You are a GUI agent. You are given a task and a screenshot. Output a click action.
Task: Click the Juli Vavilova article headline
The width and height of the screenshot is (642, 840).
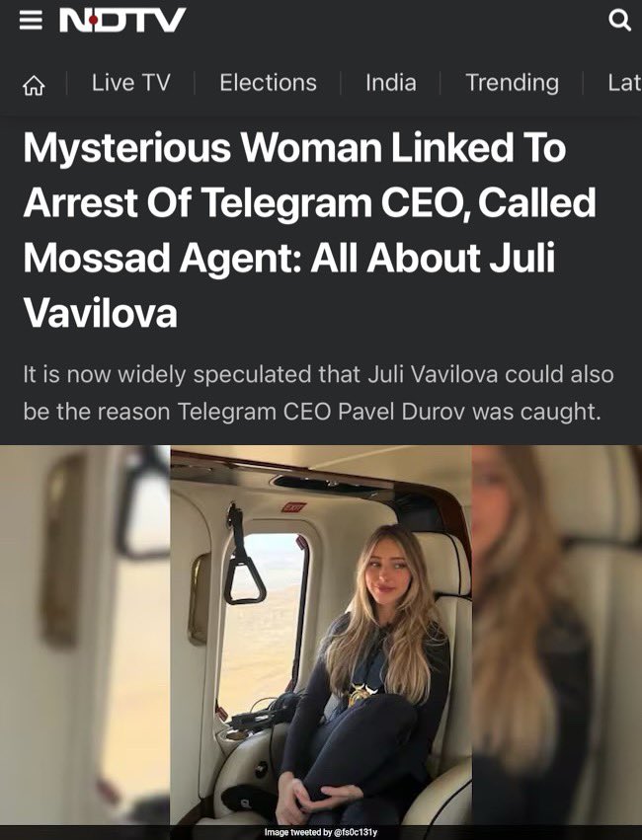tap(310, 230)
